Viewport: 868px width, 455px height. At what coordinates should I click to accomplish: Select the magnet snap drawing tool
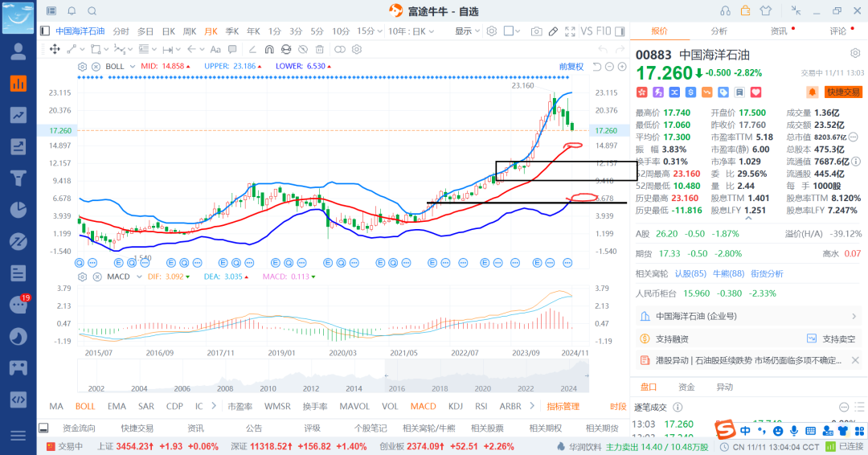[268, 49]
